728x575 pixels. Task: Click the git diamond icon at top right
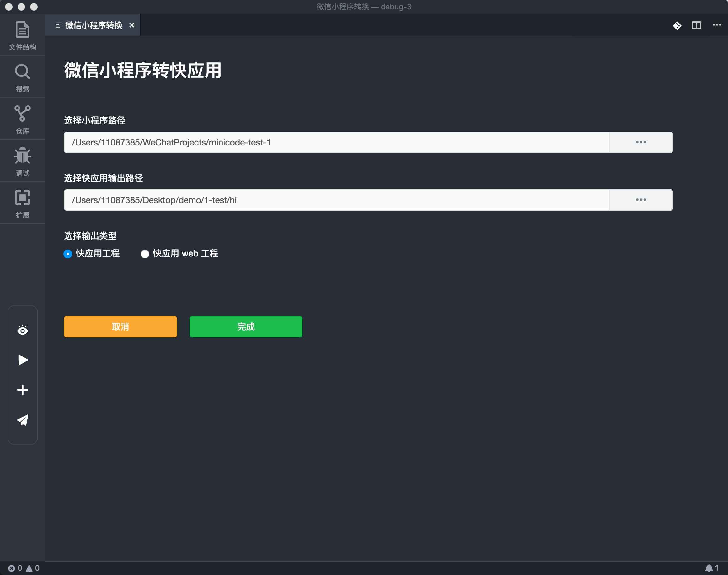point(677,26)
